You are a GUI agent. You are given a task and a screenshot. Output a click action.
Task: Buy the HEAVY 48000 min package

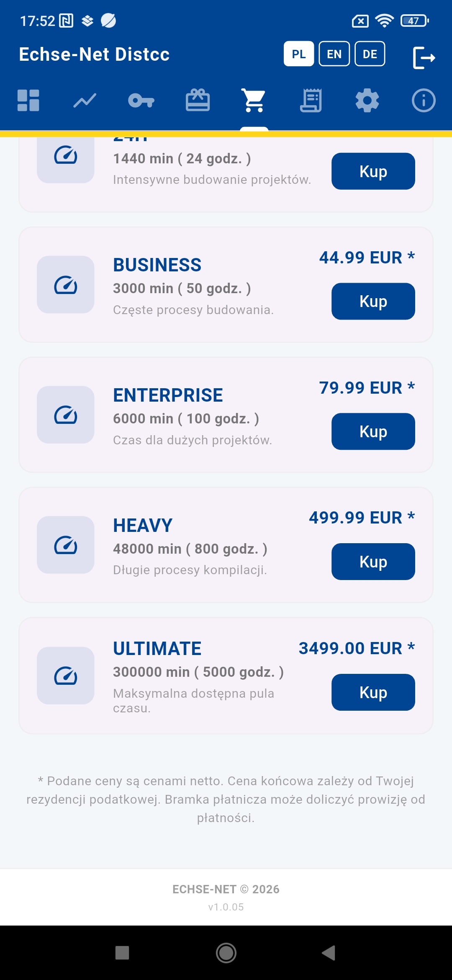click(x=373, y=562)
